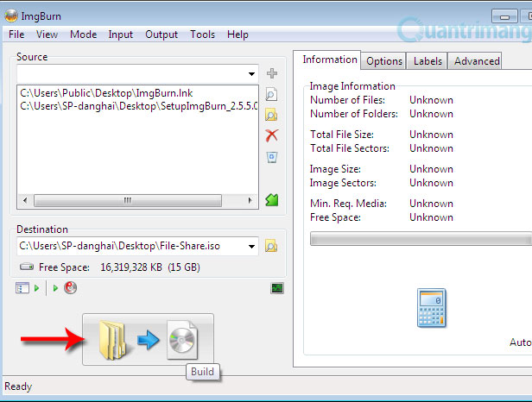Switch to the Options tab

[x=384, y=61]
